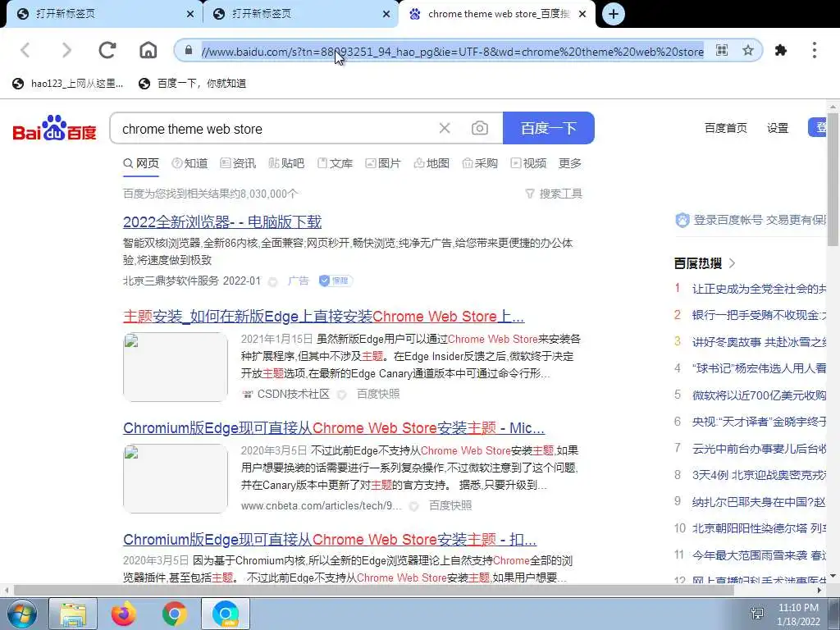Click the 保障 badge on the ad result
The width and height of the screenshot is (840, 630).
tap(336, 281)
